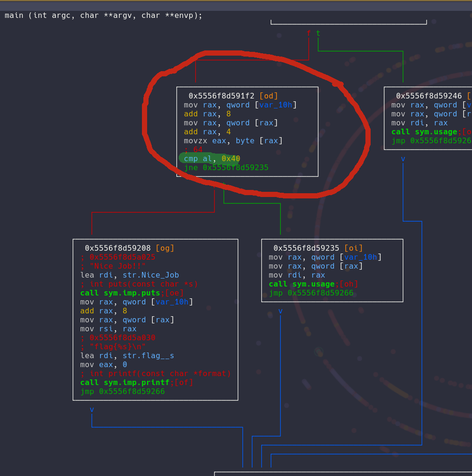The image size is (472, 476).
Task: Select the "mov rsi, rax" instruction
Action: (x=108, y=329)
